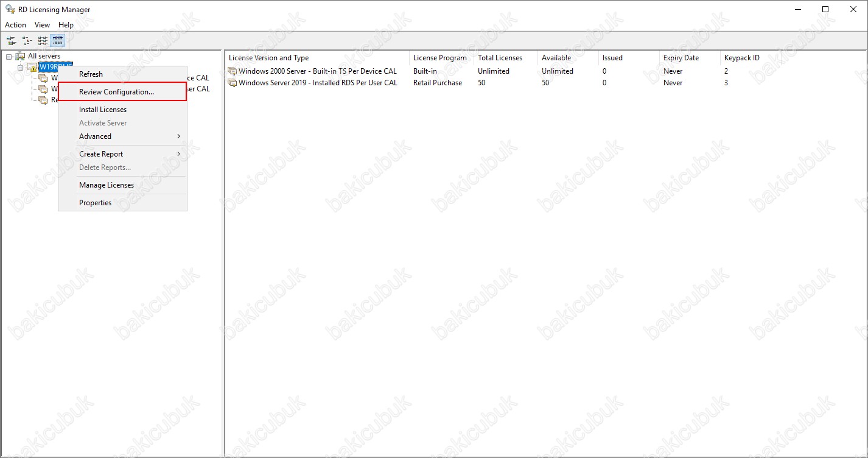Click the W19RDLIC server warning icon
This screenshot has height=458, width=868.
(x=32, y=67)
